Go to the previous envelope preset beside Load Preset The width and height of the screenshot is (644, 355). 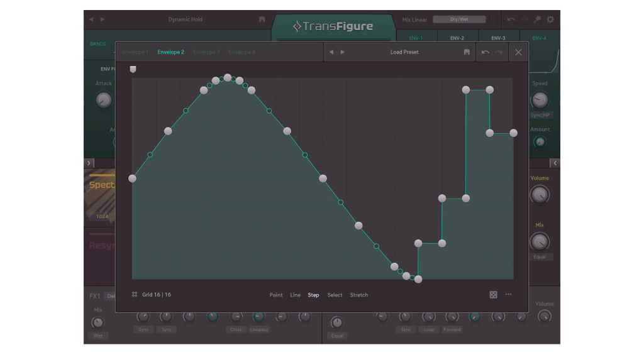pos(331,52)
